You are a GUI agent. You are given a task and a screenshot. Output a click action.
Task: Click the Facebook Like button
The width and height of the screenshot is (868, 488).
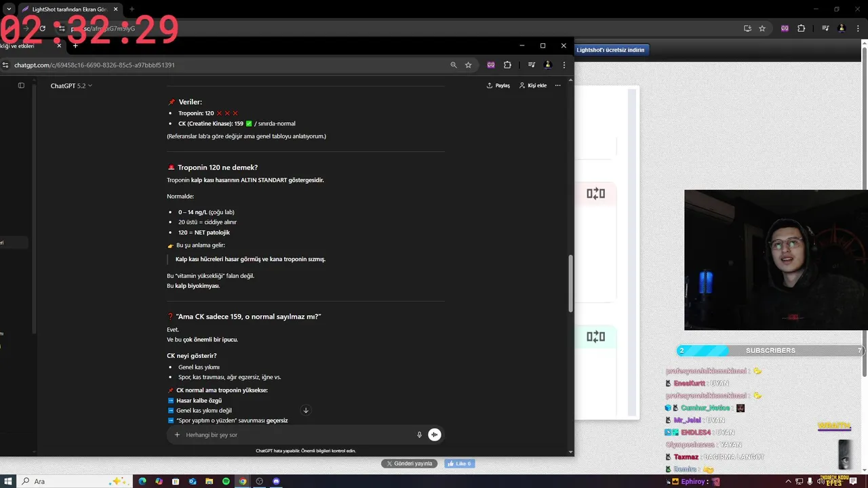pyautogui.click(x=459, y=464)
